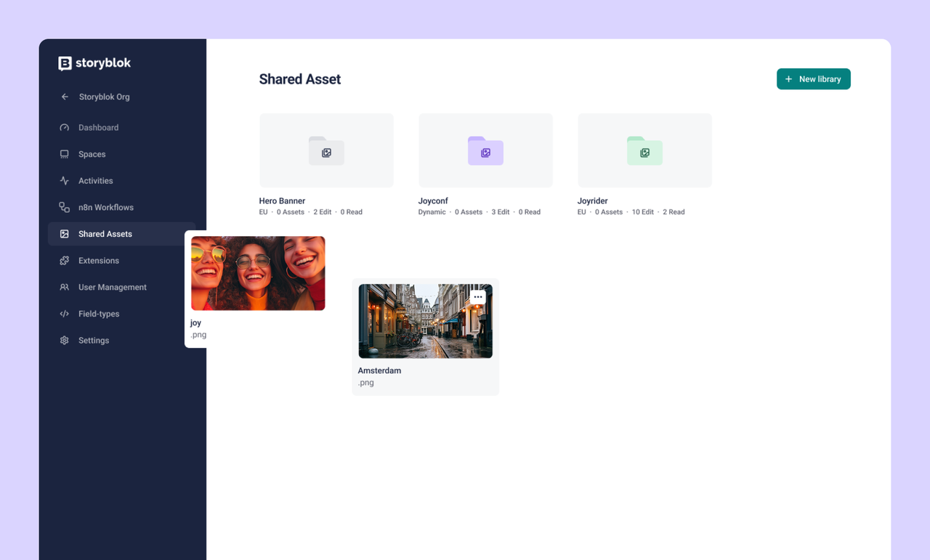The height and width of the screenshot is (560, 930).
Task: Click the .png extension under Amsterdam
Action: (x=366, y=383)
